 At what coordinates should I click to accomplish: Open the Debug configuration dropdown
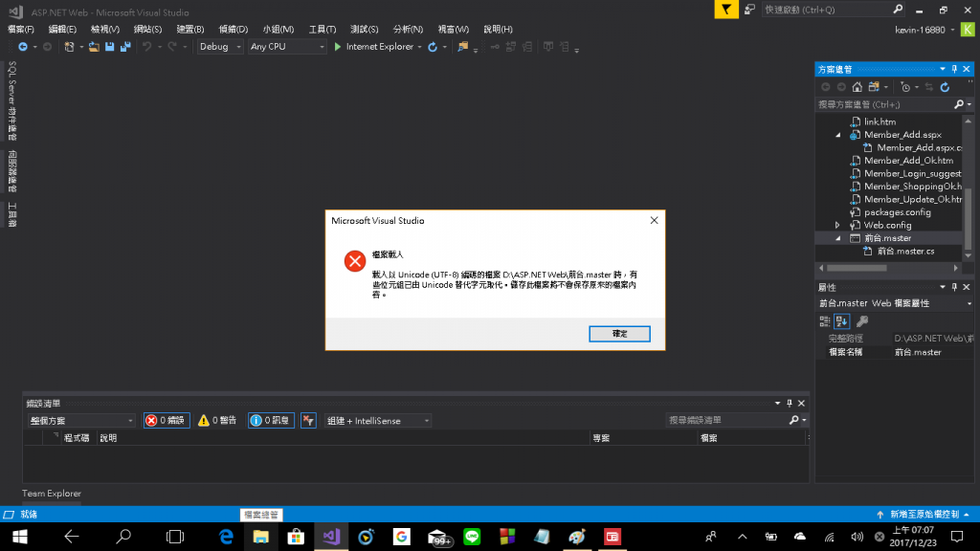coord(220,47)
